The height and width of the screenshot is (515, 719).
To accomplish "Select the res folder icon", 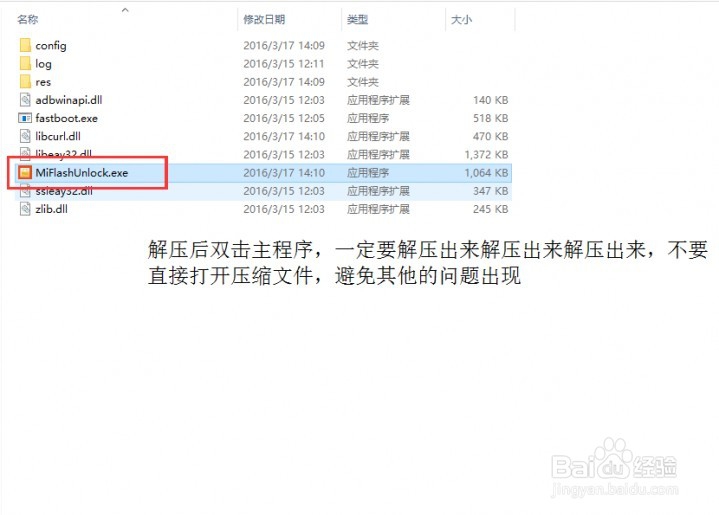I will (25, 82).
